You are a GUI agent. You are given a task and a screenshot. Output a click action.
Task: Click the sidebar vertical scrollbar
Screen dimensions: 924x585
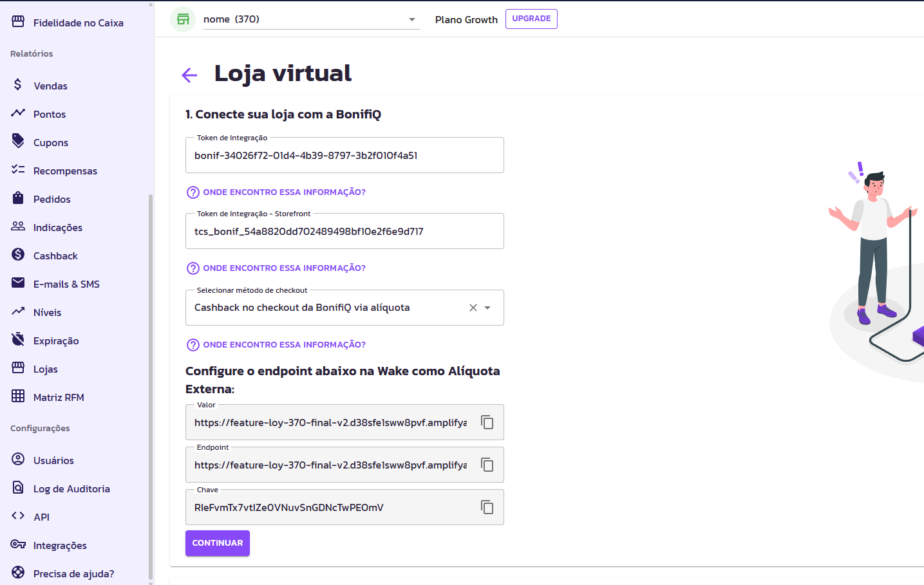tap(151, 386)
